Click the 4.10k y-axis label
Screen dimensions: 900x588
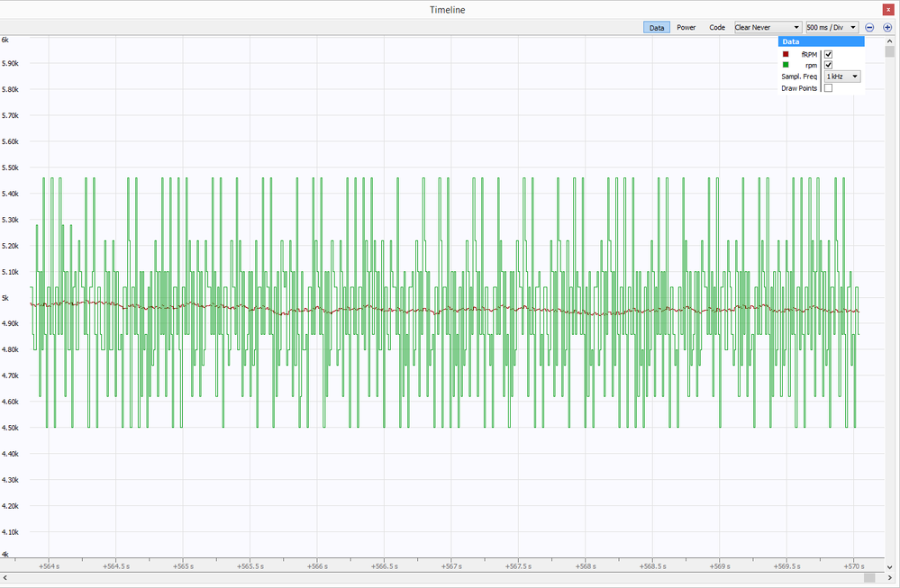10,532
